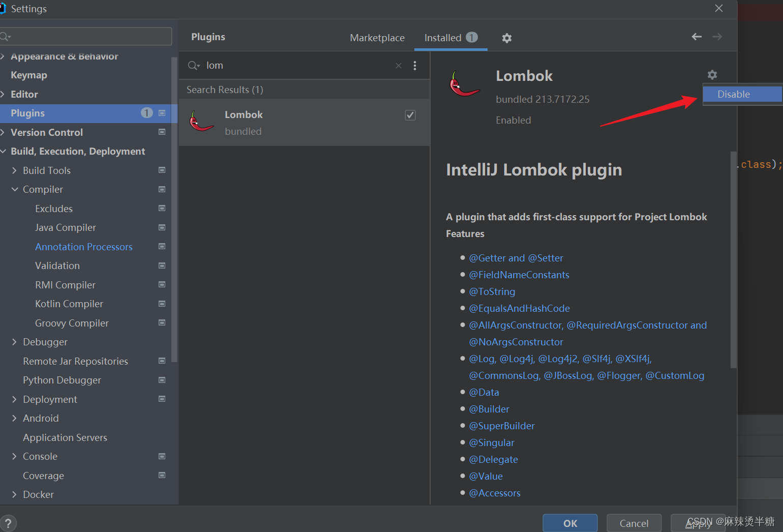
Task: Open the Keymap settings page
Action: [x=29, y=75]
